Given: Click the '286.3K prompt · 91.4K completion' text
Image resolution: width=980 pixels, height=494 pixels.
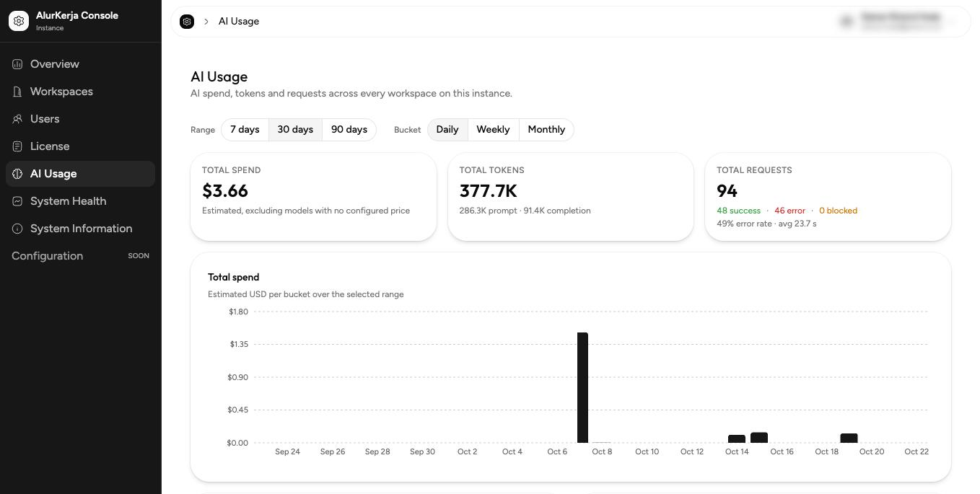Looking at the screenshot, I should [x=525, y=211].
